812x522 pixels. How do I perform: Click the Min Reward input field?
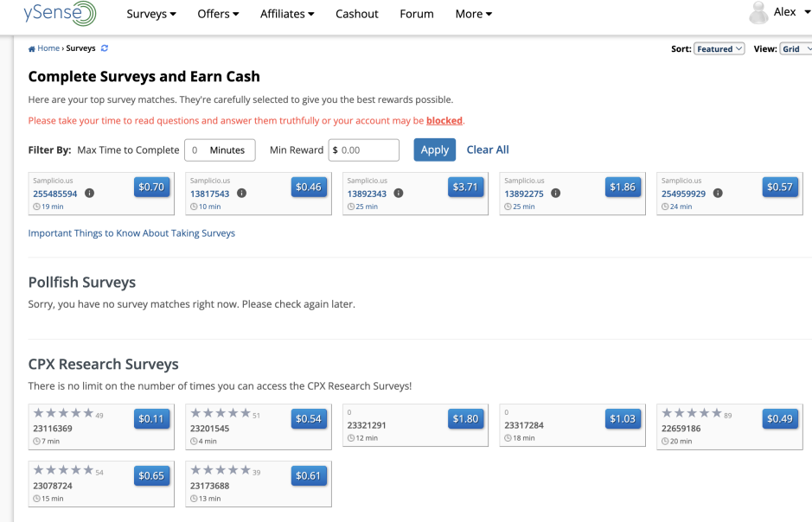click(368, 150)
